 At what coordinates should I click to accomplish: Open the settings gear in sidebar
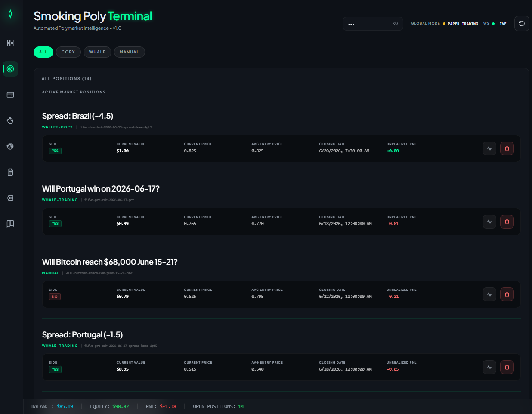click(x=10, y=198)
